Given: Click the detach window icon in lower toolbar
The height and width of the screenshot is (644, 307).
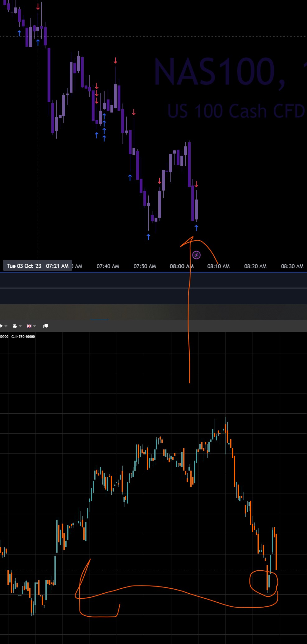Looking at the screenshot, I should [x=45, y=326].
